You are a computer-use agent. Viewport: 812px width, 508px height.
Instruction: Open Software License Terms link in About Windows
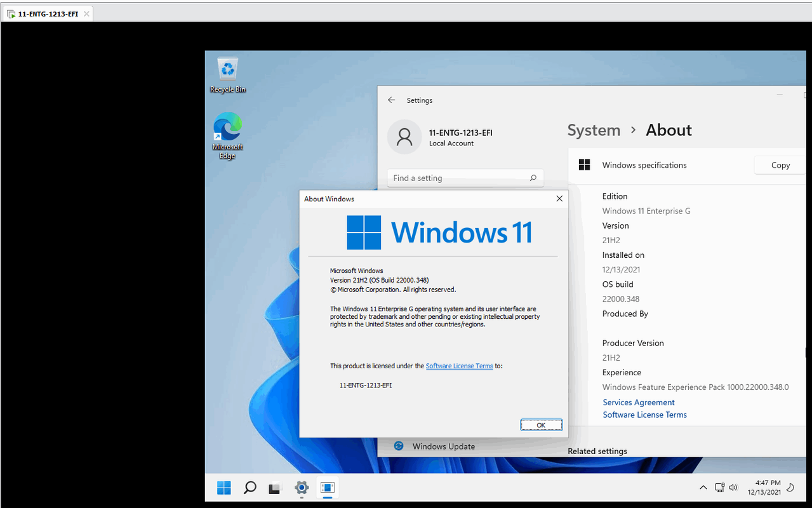pos(459,366)
